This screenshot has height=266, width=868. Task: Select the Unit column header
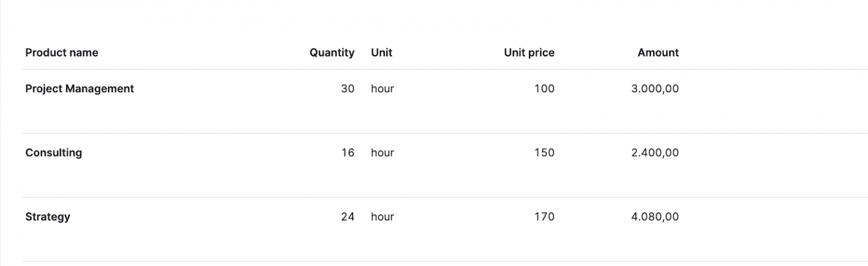pyautogui.click(x=381, y=53)
